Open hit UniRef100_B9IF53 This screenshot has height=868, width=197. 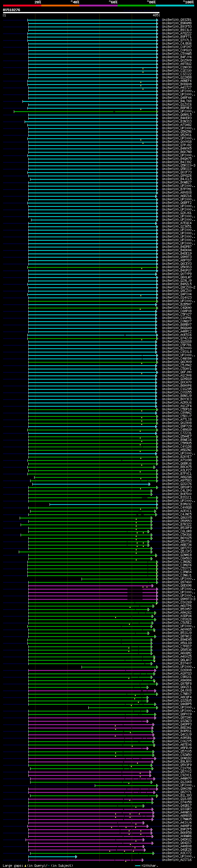coord(176,26)
